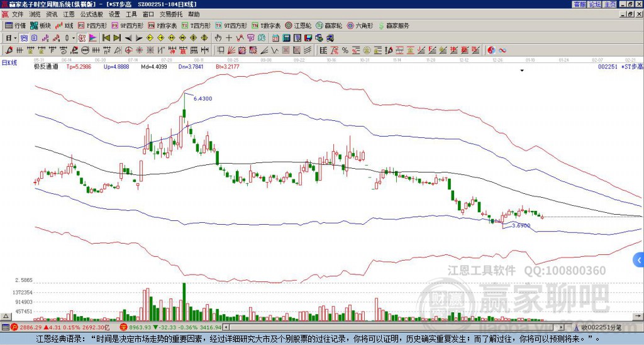Click the colorful flag icon
Image resolution: width=644 pixels, height=345 pixels.
tap(93, 38)
